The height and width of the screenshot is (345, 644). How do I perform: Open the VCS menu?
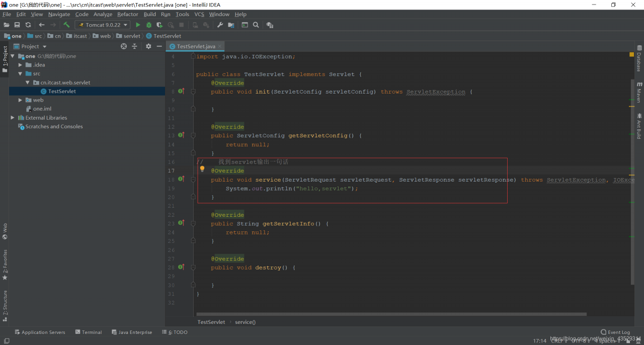pos(199,14)
